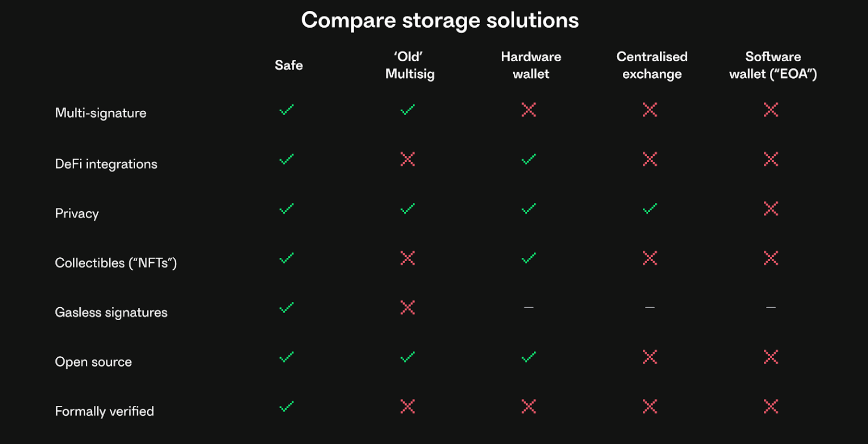Click the 'Old' Multisig column header

[x=410, y=65]
